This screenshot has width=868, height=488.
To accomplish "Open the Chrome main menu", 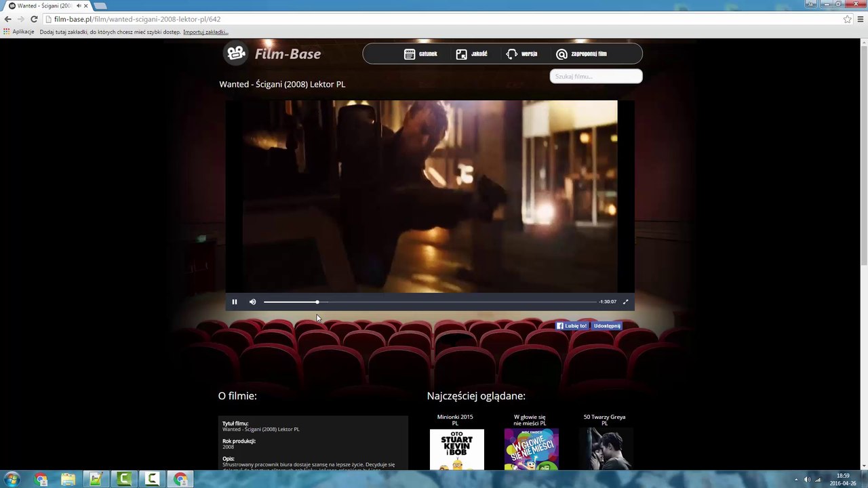I will click(861, 19).
